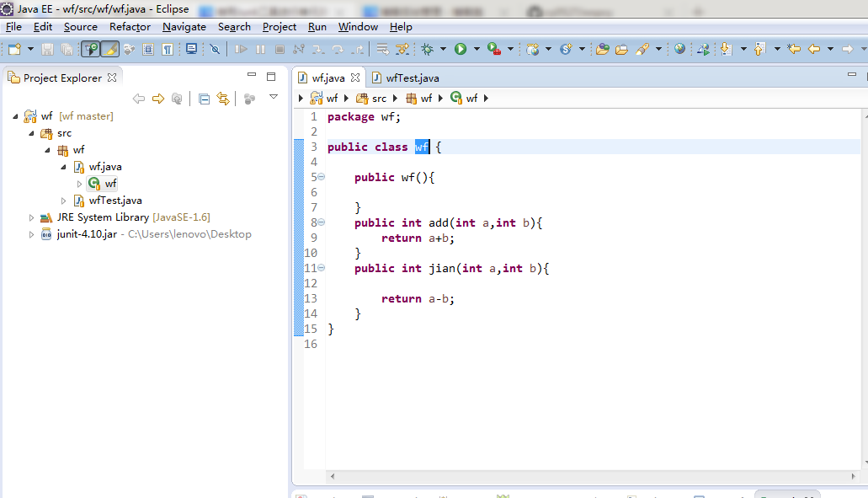Click Skip All Breakpoints icon
The width and height of the screenshot is (868, 498).
(215, 50)
